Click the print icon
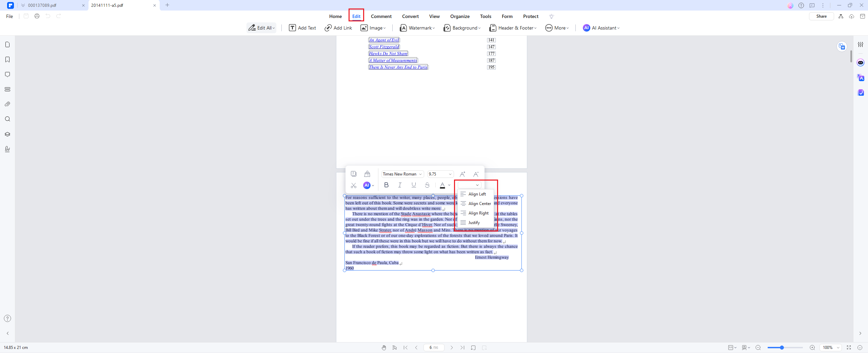This screenshot has height=353, width=868. [37, 16]
